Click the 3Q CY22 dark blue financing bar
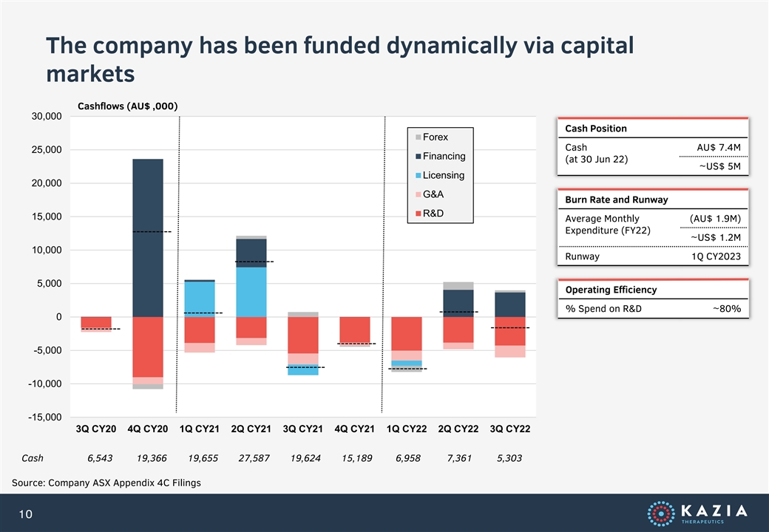Viewport: 769px width, 532px height. click(x=510, y=304)
